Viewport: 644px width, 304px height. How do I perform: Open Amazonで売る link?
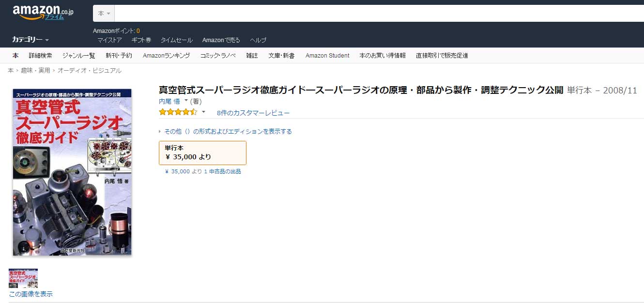point(221,40)
